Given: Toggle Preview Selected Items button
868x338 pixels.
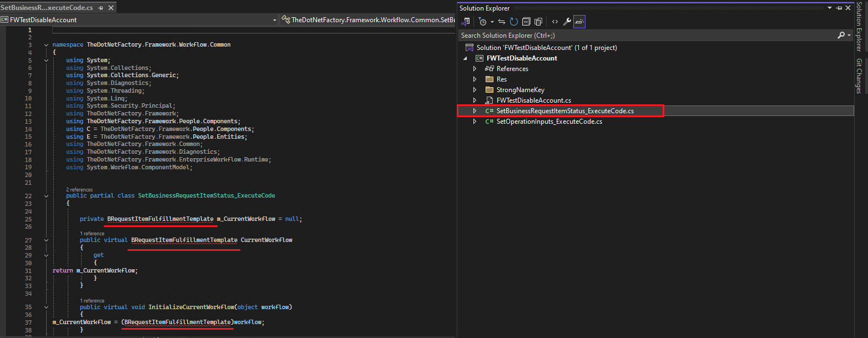Looking at the screenshot, I should [x=579, y=22].
